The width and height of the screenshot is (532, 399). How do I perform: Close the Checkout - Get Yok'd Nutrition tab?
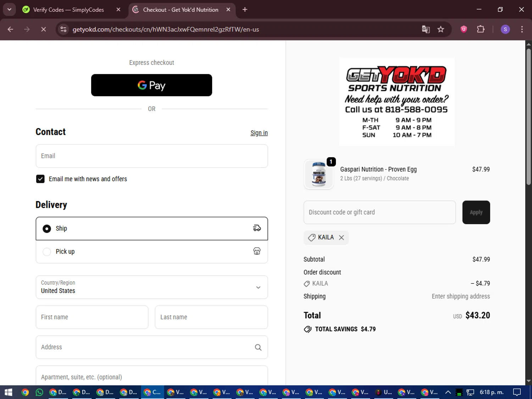(x=228, y=10)
